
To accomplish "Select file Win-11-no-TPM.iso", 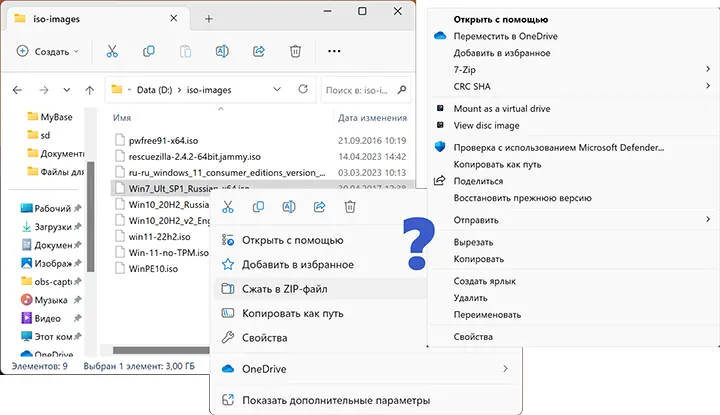I will [168, 252].
